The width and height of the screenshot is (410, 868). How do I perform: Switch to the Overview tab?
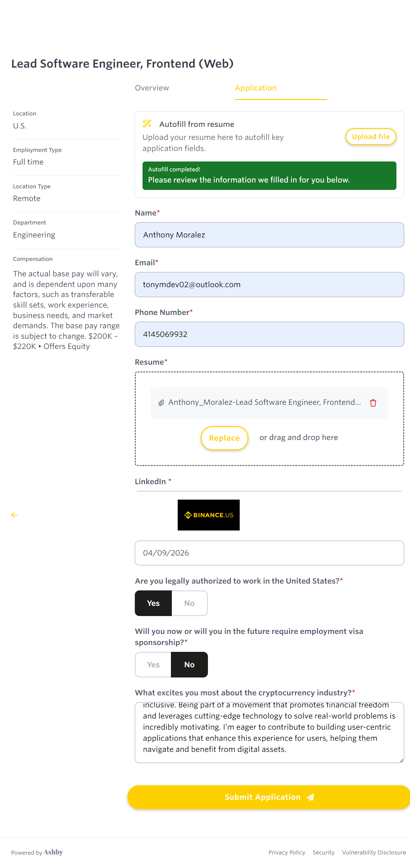click(152, 88)
